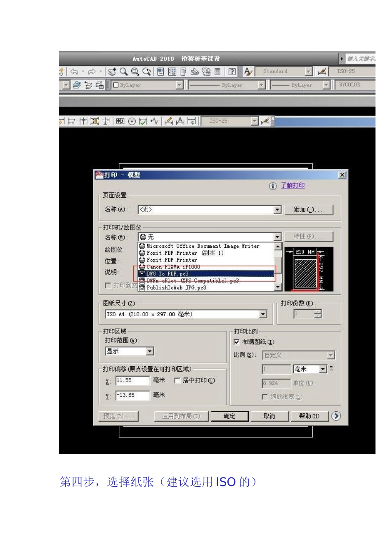The width and height of the screenshot is (392, 555).
Task: Click the printer list scroll-up arrow
Action: [278, 247]
